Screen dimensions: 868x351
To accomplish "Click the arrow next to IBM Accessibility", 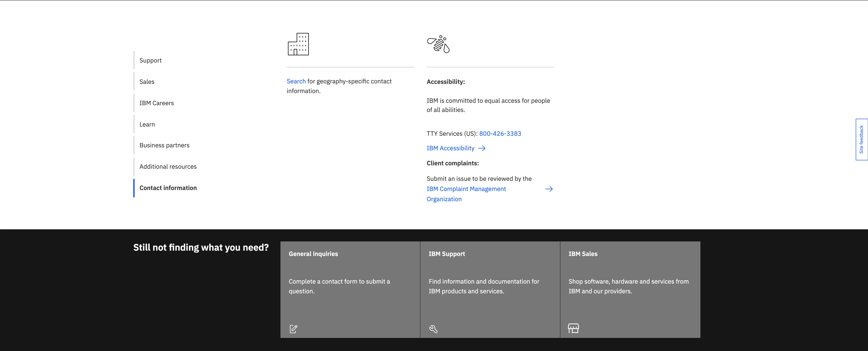I will coord(482,148).
